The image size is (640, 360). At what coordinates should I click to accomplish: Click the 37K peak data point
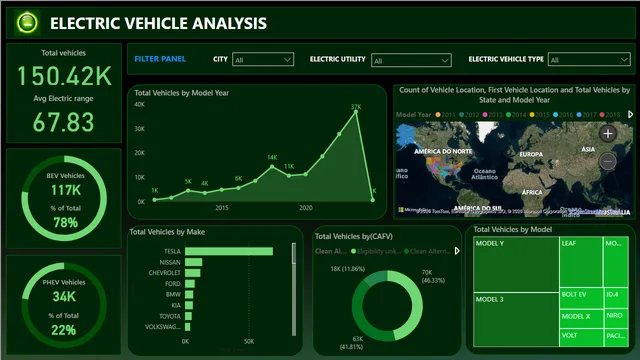click(356, 112)
